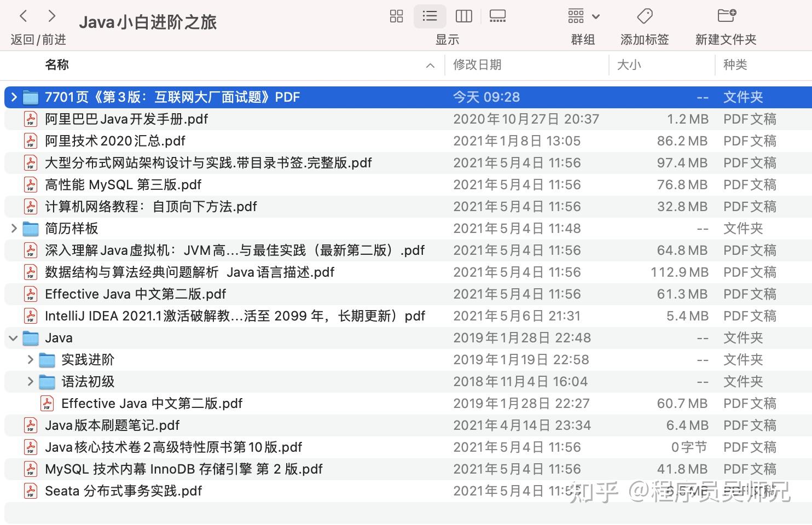The width and height of the screenshot is (812, 525).
Task: Click the 0字节 size value
Action: pos(689,447)
